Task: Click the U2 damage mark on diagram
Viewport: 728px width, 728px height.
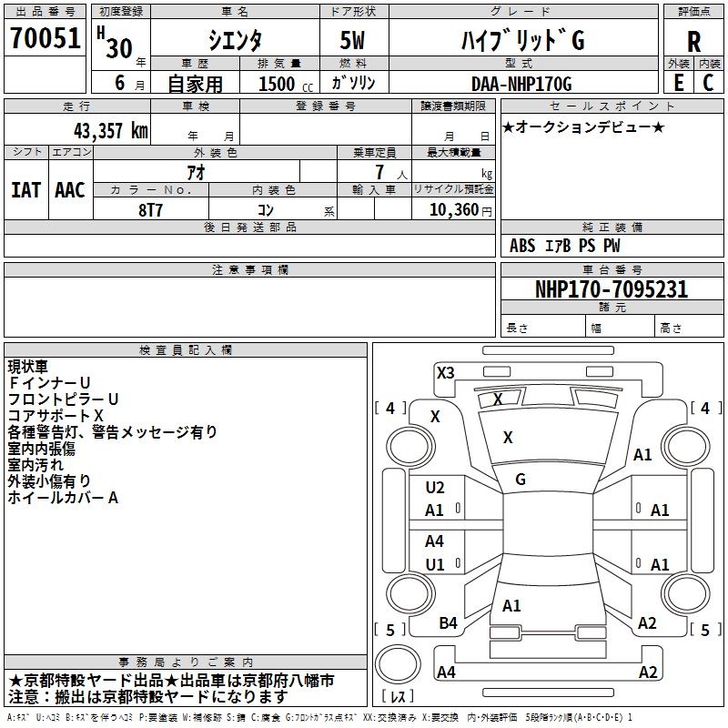Action: click(x=435, y=488)
